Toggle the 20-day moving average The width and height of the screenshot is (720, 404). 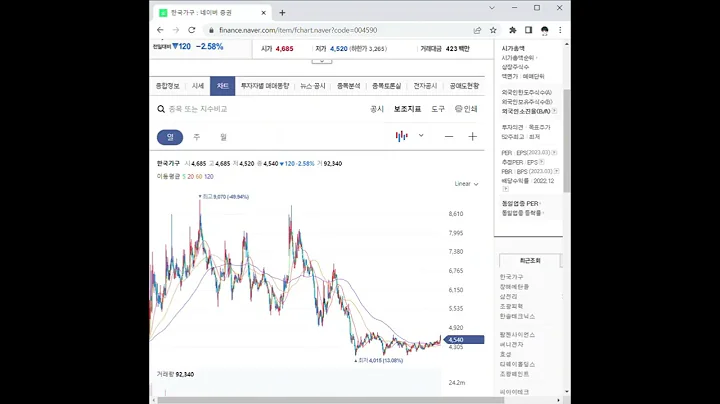pos(191,176)
